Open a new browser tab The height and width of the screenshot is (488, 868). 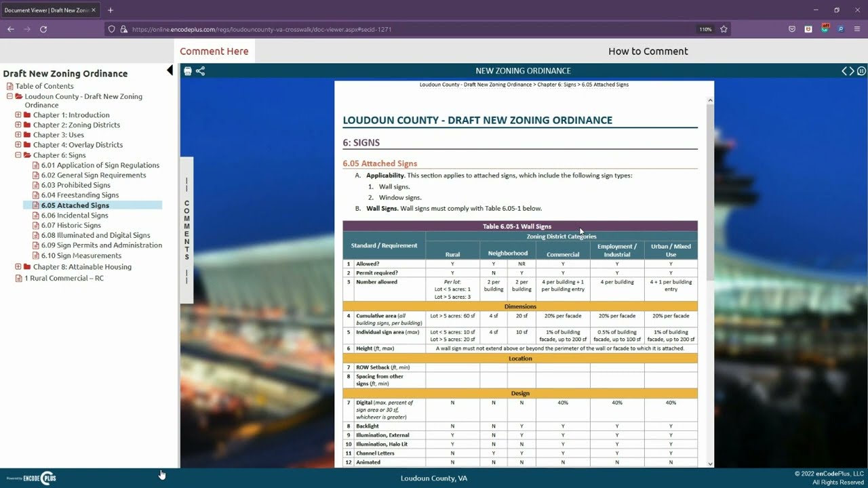[x=111, y=10]
